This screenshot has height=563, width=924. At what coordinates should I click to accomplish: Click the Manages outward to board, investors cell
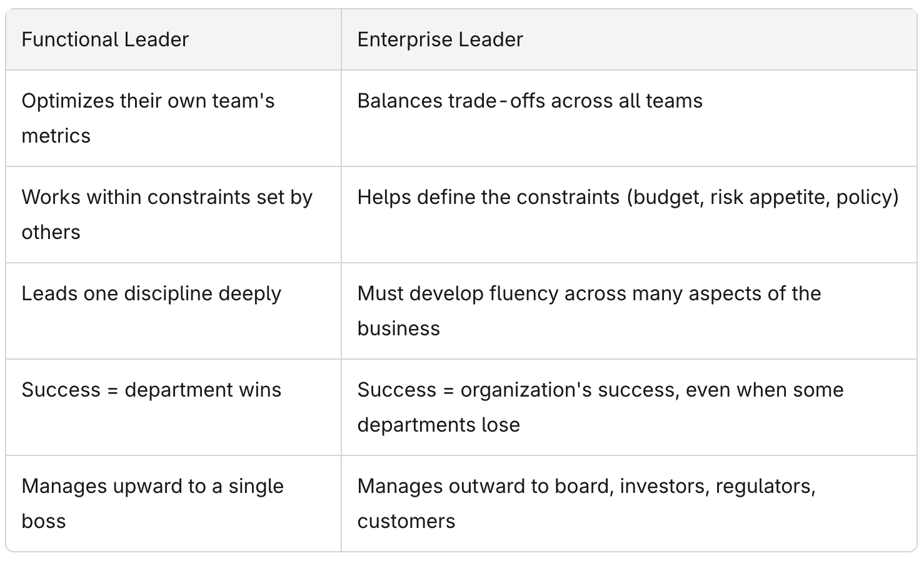click(x=629, y=504)
